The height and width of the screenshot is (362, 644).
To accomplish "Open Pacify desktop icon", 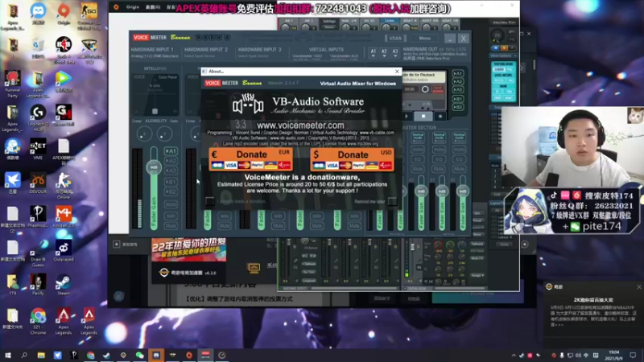I will pyautogui.click(x=38, y=285).
